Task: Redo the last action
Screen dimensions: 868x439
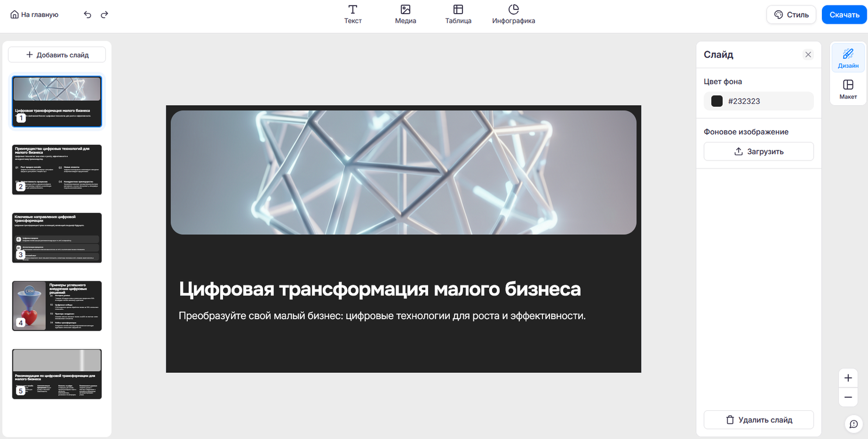Action: click(x=105, y=15)
